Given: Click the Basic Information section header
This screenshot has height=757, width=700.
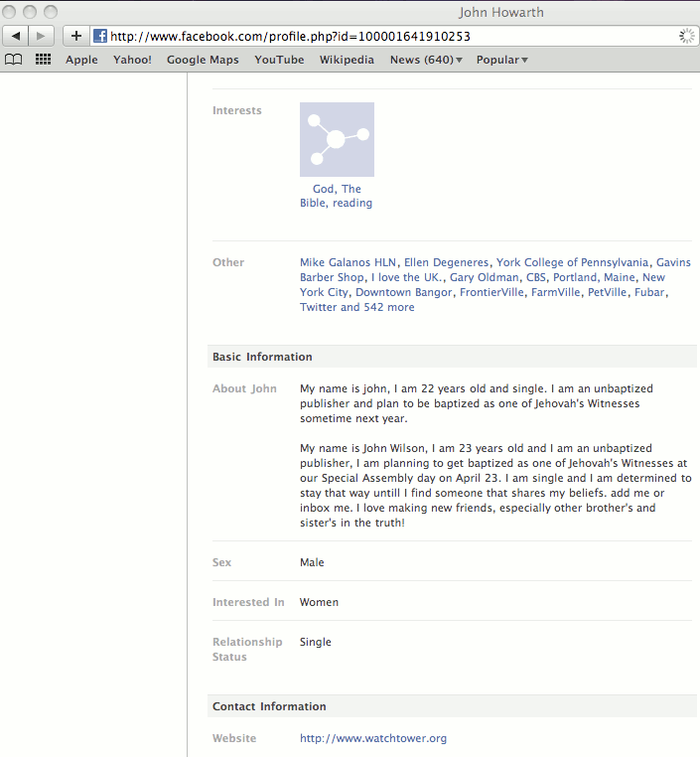Looking at the screenshot, I should pos(452,357).
